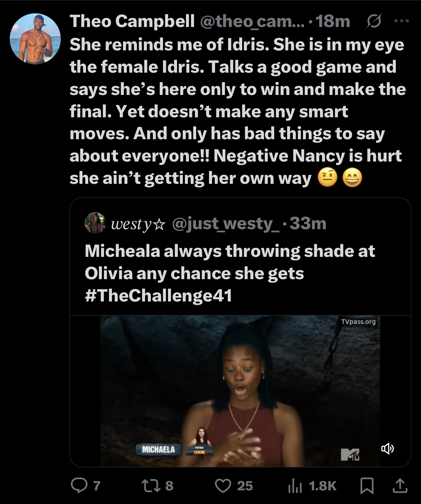Open westy's small avatar
The width and height of the screenshot is (421, 504).
point(95,223)
